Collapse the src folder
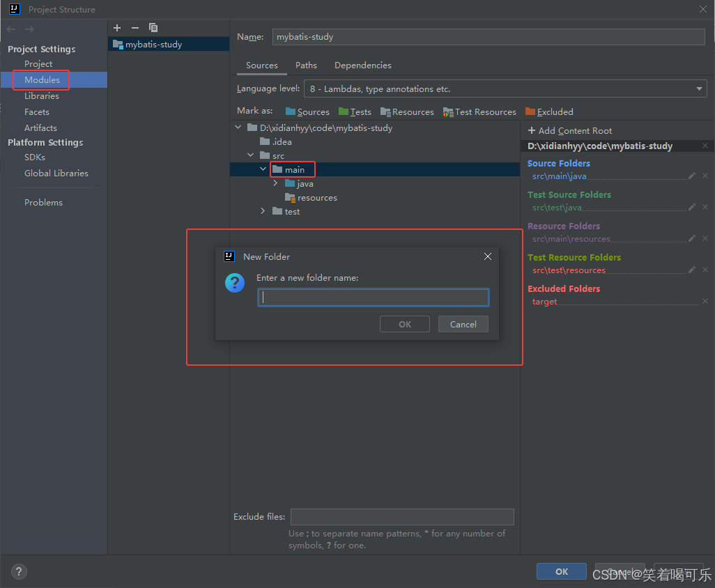 250,155
